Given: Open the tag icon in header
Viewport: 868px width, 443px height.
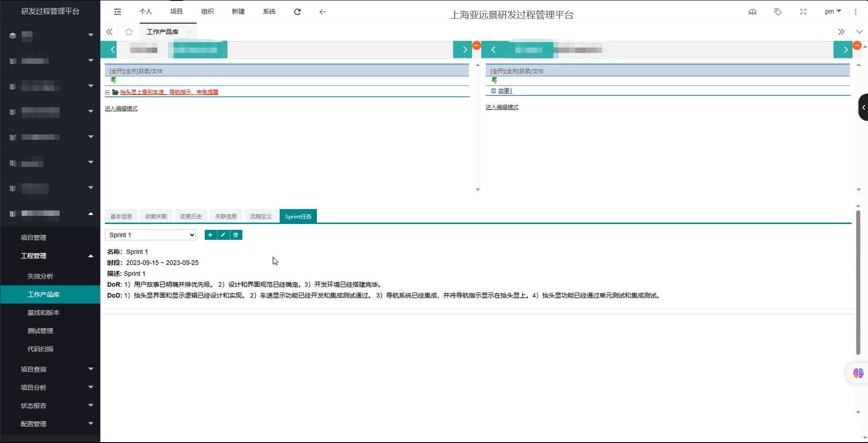Looking at the screenshot, I should click(x=778, y=12).
